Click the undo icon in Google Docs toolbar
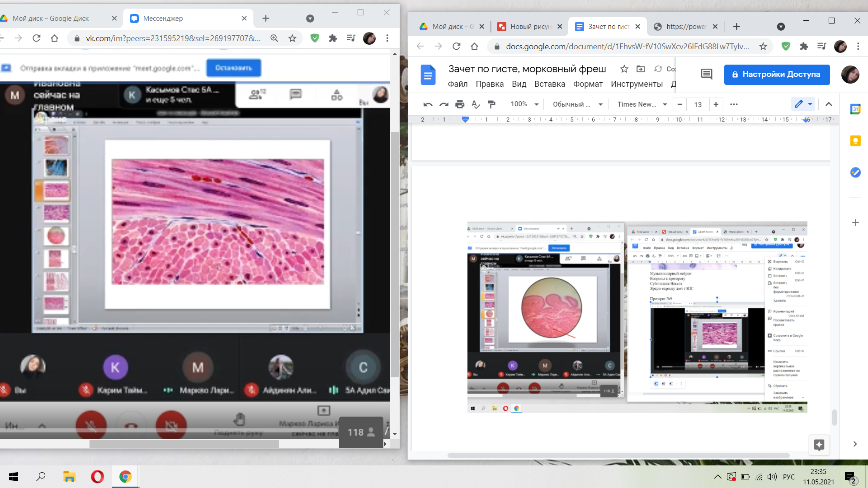 coord(428,104)
